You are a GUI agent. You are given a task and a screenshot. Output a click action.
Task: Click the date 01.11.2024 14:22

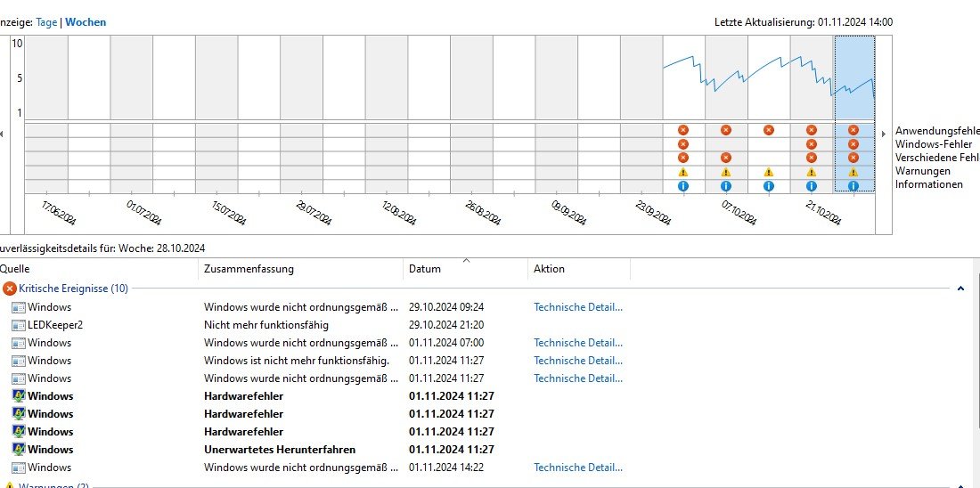446,468
